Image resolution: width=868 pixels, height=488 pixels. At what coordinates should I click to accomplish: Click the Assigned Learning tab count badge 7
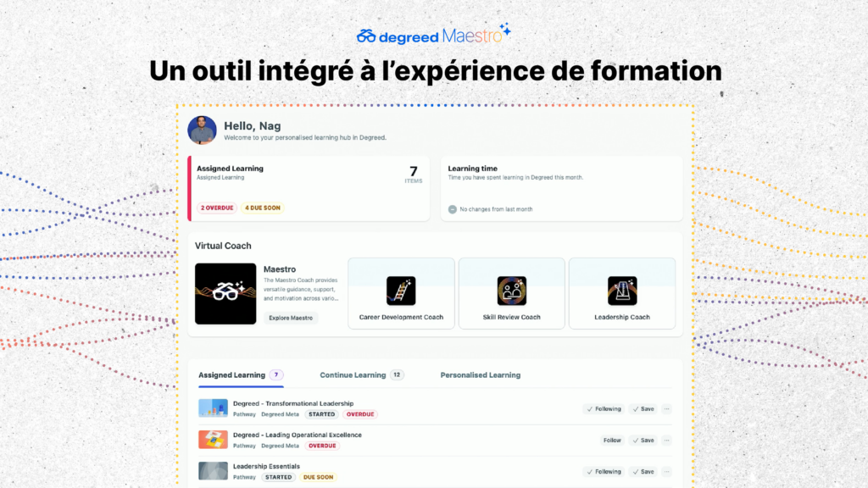point(276,375)
